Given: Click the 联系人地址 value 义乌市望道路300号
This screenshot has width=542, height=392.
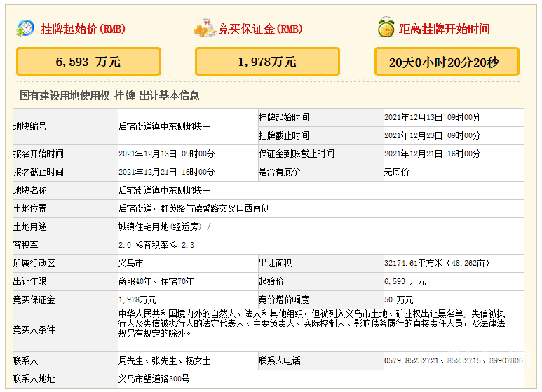Looking at the screenshot, I should point(154,379).
